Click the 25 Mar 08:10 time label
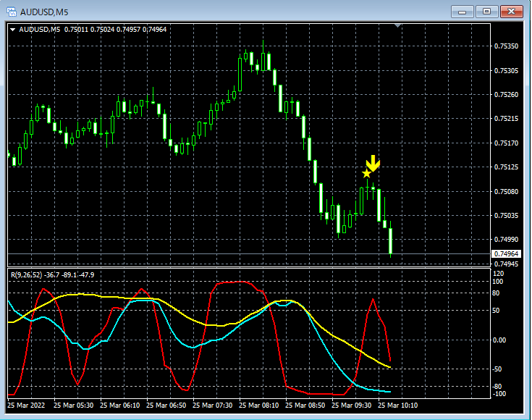This screenshot has height=420, width=532. [x=259, y=406]
